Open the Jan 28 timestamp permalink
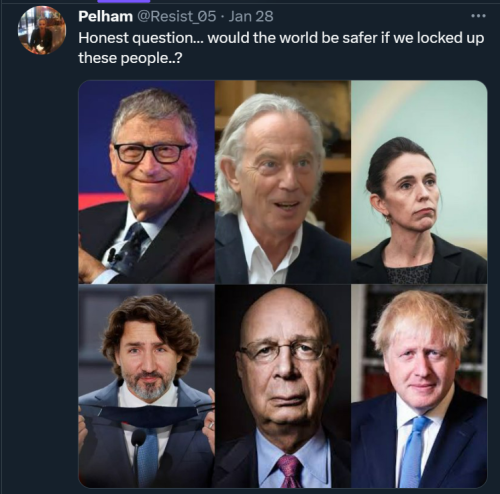Image resolution: width=500 pixels, height=494 pixels. click(251, 16)
